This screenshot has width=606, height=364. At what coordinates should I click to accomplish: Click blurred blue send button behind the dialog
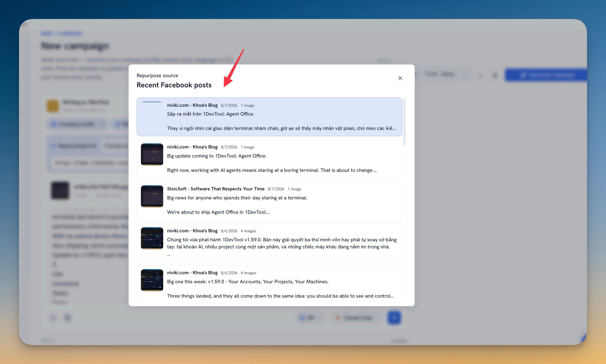(394, 318)
